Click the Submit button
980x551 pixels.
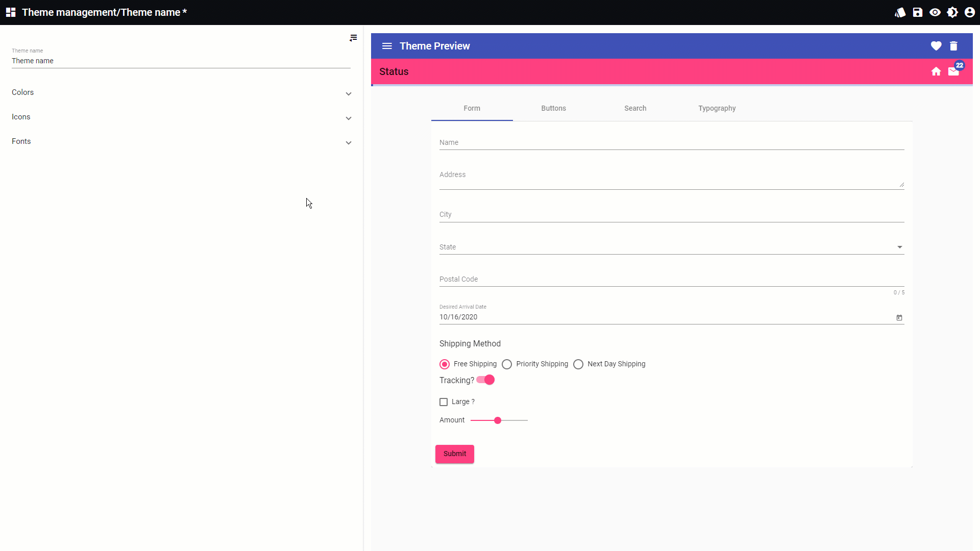455,454
